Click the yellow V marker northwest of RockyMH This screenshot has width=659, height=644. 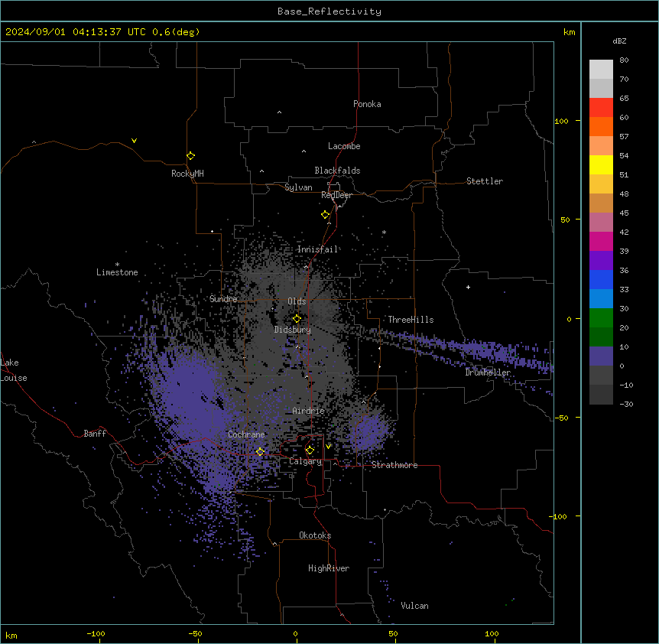pyautogui.click(x=134, y=141)
